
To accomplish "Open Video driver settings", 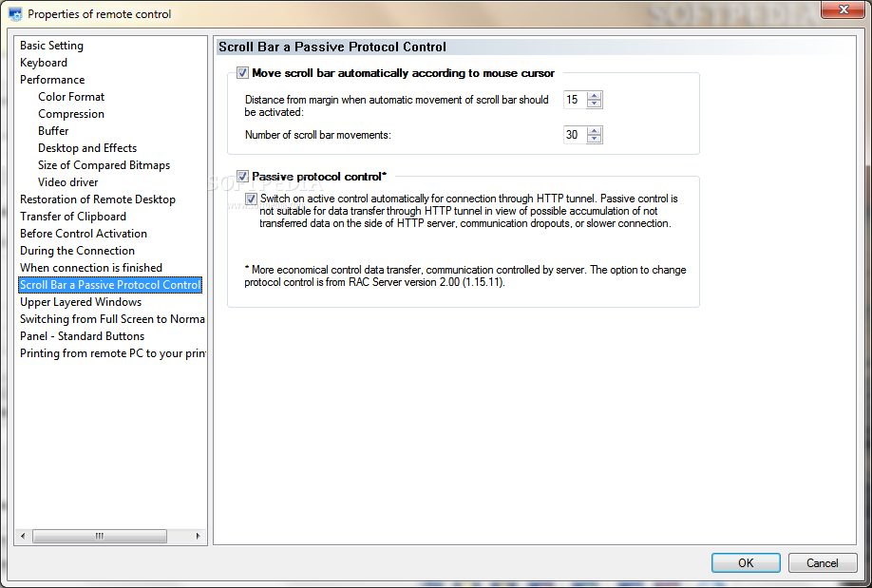I will pos(67,182).
